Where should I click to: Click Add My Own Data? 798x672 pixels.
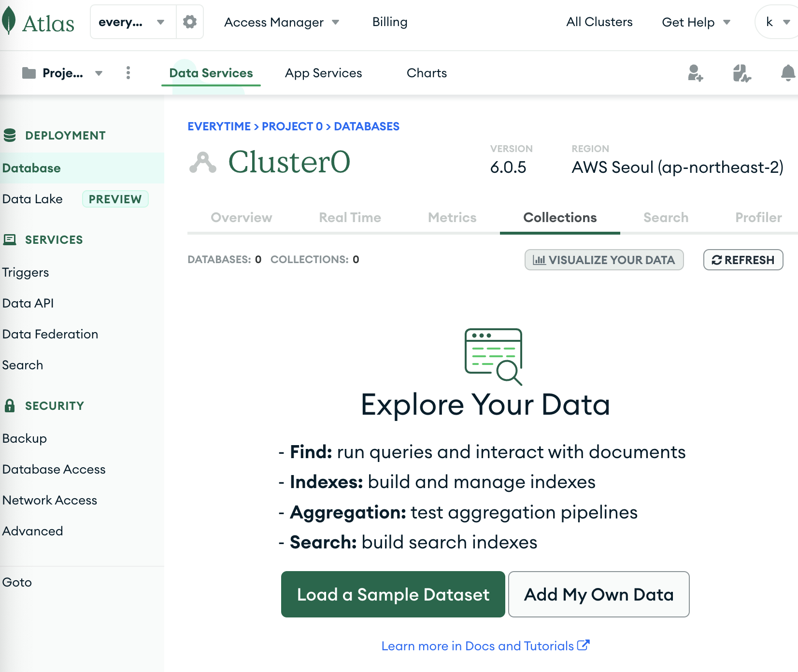[x=599, y=594]
